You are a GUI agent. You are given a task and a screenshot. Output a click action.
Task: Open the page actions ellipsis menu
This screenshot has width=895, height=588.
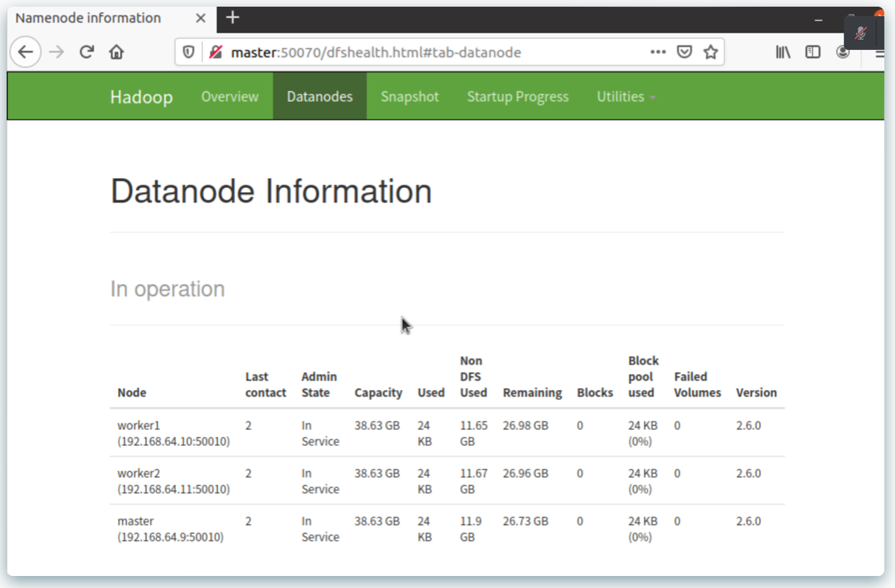click(x=658, y=51)
